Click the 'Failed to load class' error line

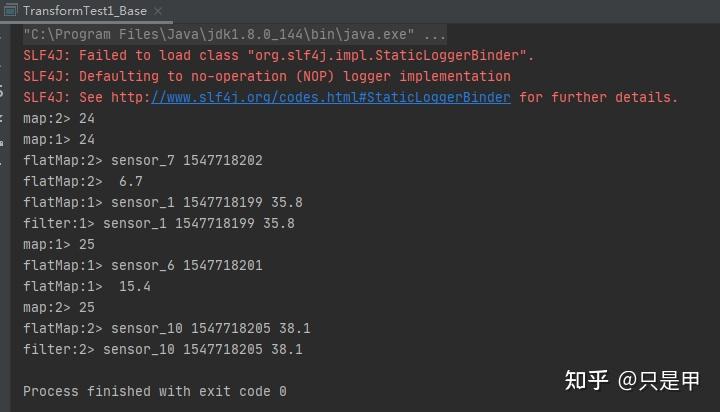point(279,56)
